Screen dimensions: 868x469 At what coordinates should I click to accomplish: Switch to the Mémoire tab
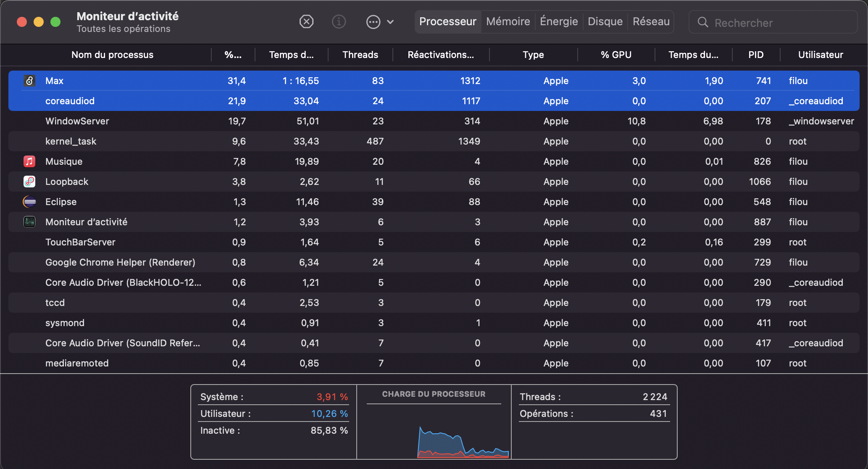click(x=508, y=21)
